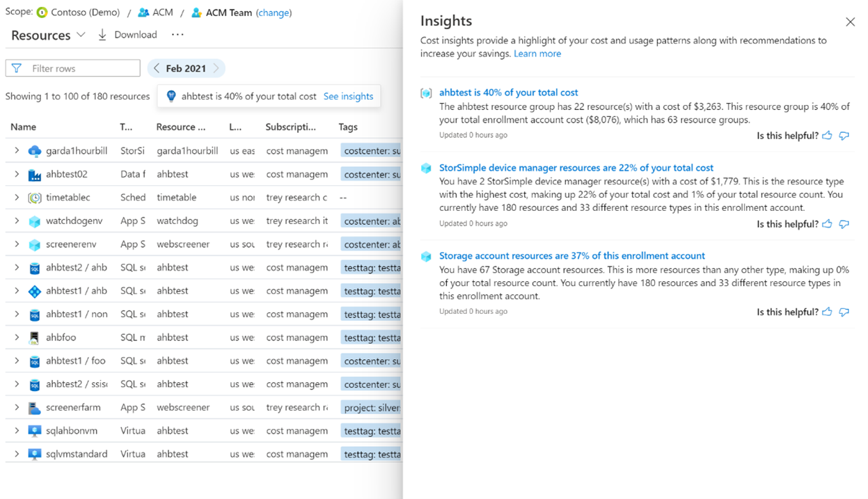Click the ACM Team breadcrumb
This screenshot has width=868, height=499.
point(229,13)
